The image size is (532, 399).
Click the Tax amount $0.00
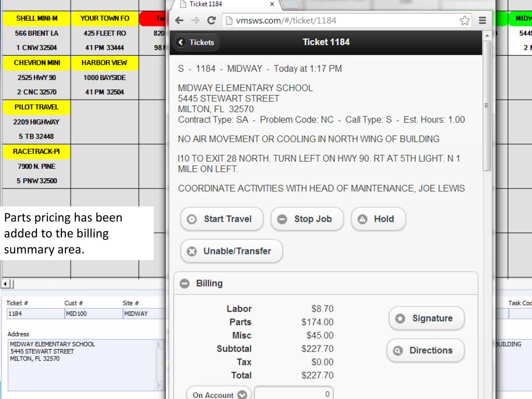tap(322, 362)
